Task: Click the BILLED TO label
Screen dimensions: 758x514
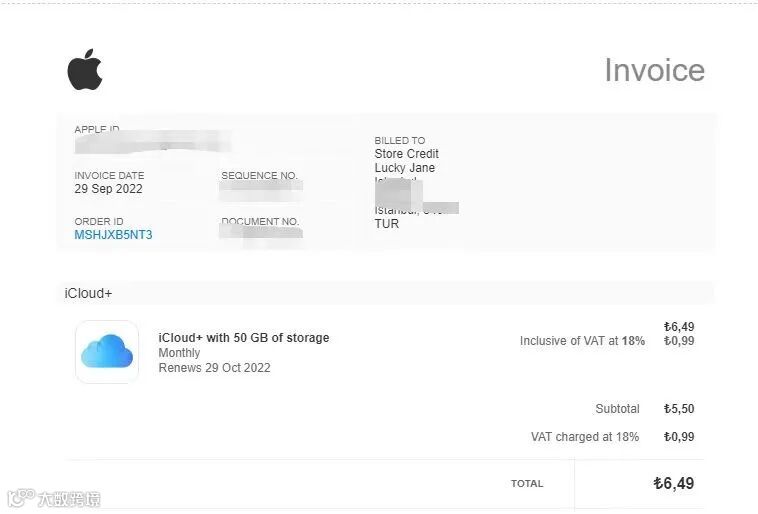Action: point(399,141)
